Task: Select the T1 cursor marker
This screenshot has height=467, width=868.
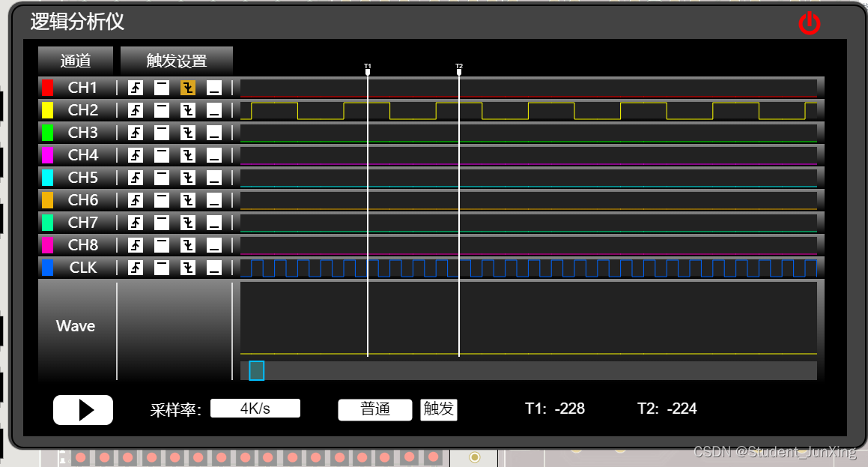Action: pyautogui.click(x=368, y=69)
